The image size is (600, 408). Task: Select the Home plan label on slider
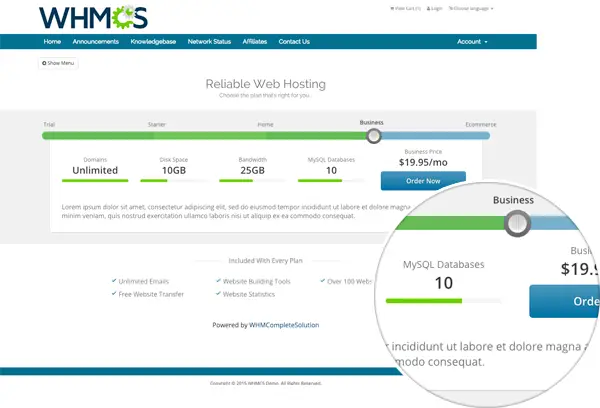(x=265, y=124)
